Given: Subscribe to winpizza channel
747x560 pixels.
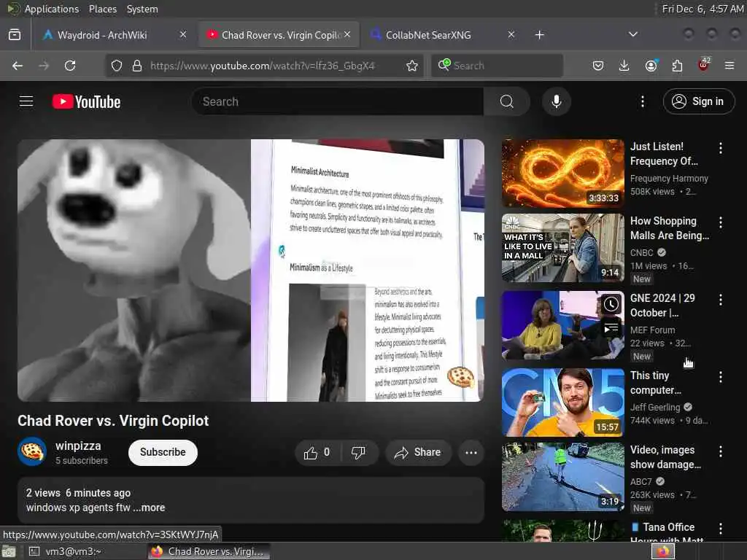Looking at the screenshot, I should [x=163, y=452].
